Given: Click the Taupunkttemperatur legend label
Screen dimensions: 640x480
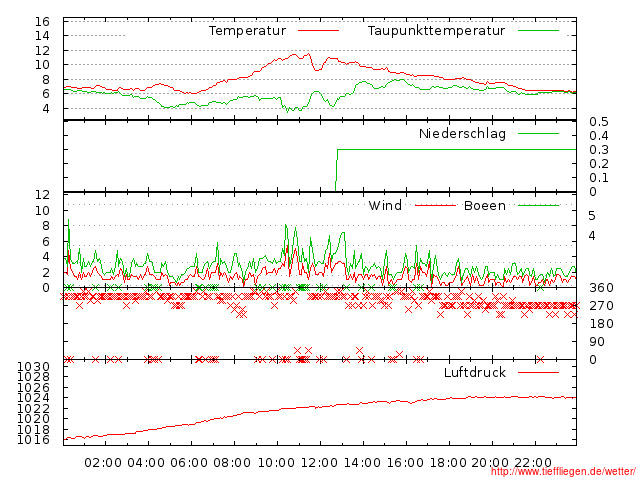Looking at the screenshot, I should pos(436,31).
